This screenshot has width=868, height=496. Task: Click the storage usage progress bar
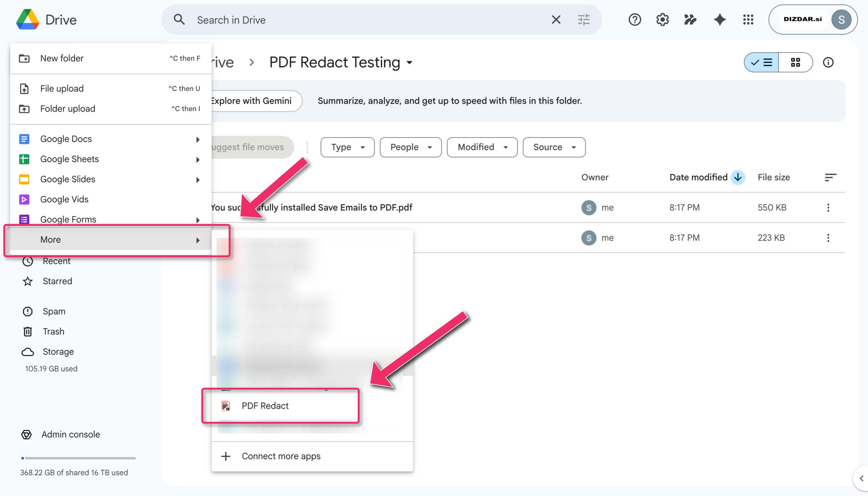78,458
